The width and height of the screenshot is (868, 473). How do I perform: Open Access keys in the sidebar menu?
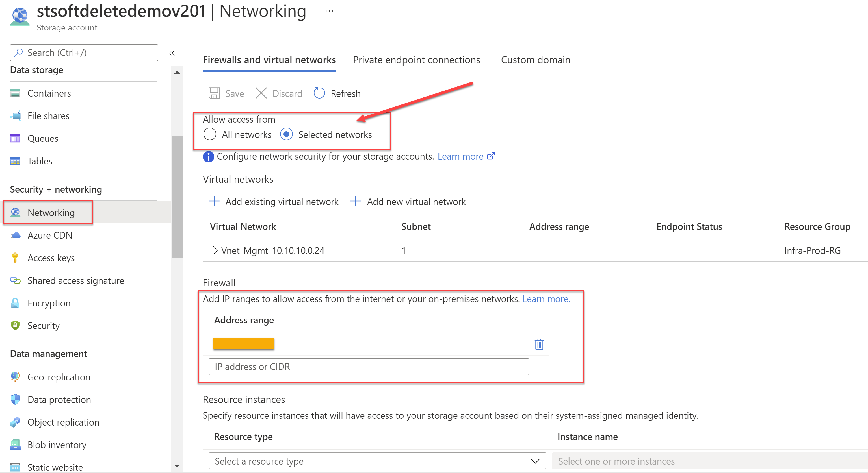pyautogui.click(x=51, y=258)
